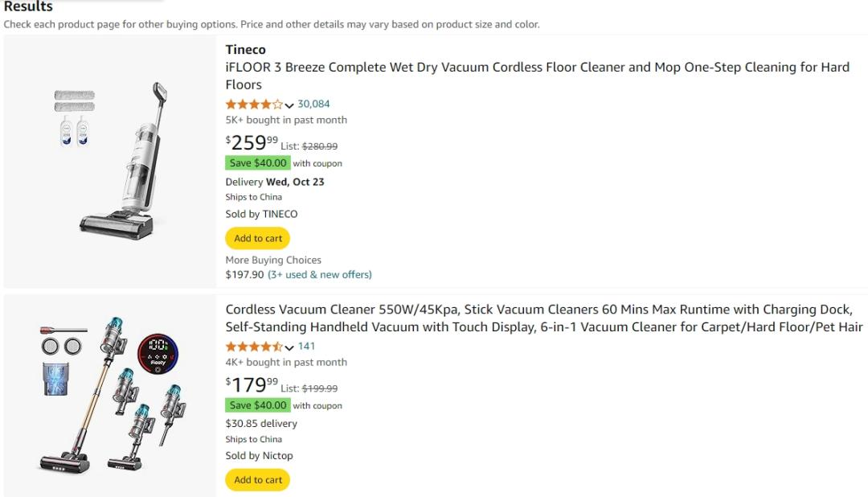Expand the Tineco rating breakdown chevron
This screenshot has height=497, width=868.
pos(289,105)
